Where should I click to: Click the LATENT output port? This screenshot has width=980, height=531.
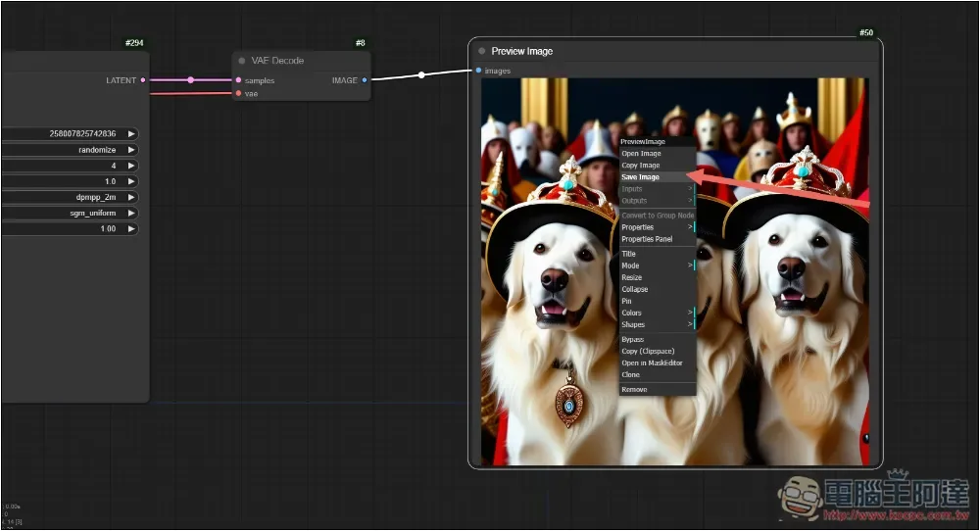pos(143,80)
